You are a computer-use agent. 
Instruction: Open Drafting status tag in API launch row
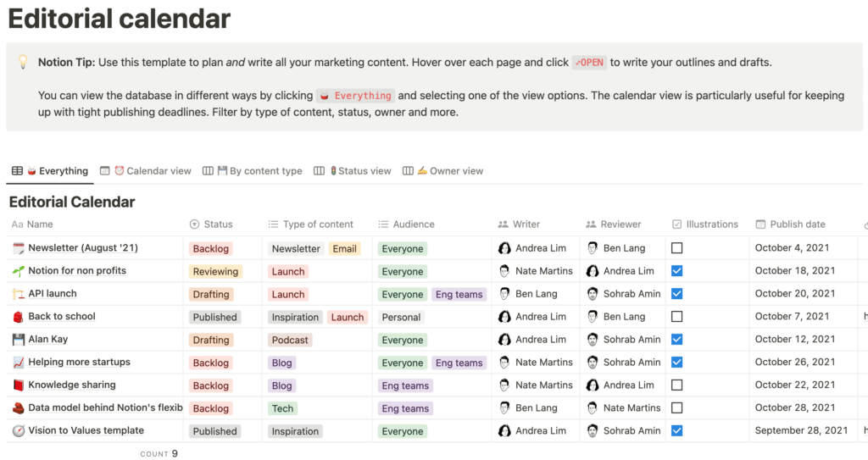pos(211,295)
